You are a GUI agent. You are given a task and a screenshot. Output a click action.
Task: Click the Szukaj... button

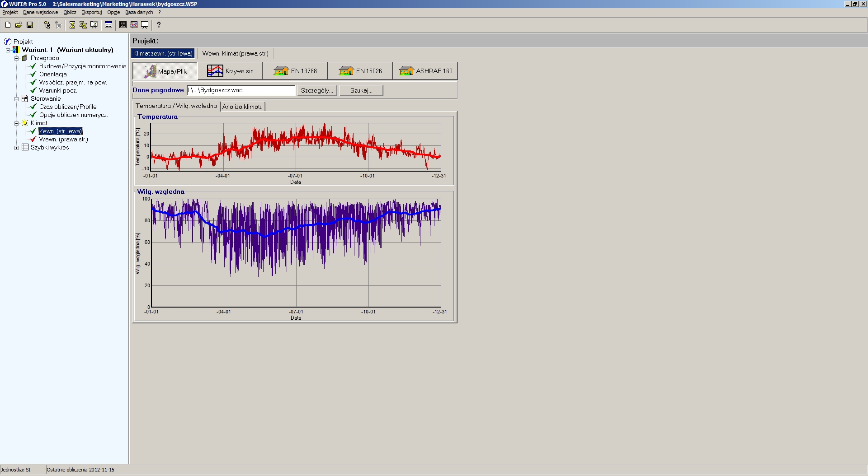point(361,90)
